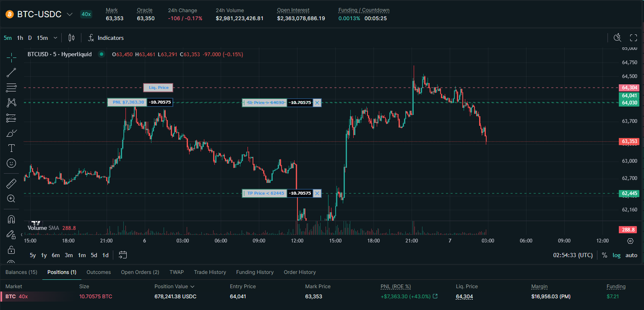Select the D daily timeframe
This screenshot has width=644, height=310.
pyautogui.click(x=30, y=38)
